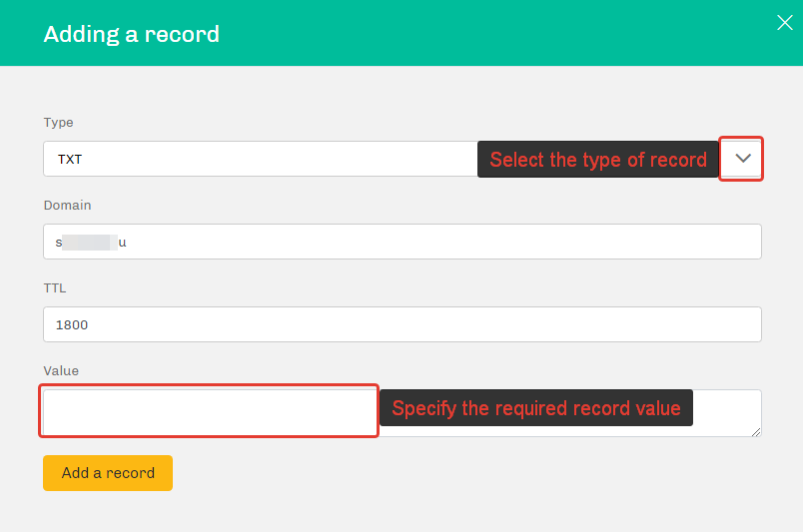The image size is (803, 532).
Task: Click the blurred part of the domain name
Action: click(90, 242)
